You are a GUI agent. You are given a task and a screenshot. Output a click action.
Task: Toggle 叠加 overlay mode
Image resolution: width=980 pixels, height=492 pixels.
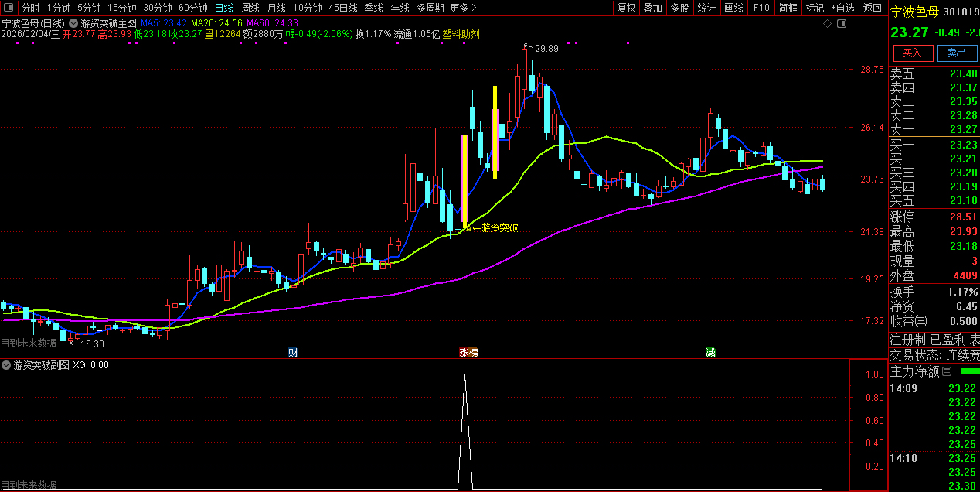652,8
